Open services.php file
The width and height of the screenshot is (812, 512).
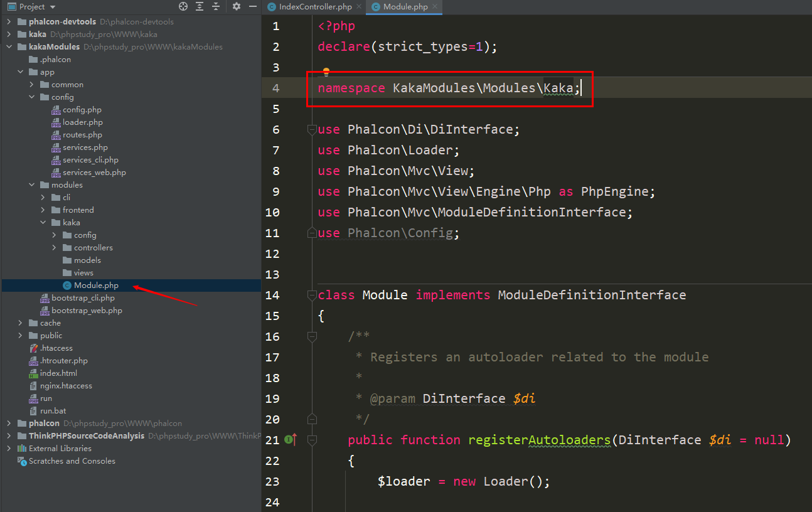coord(85,147)
